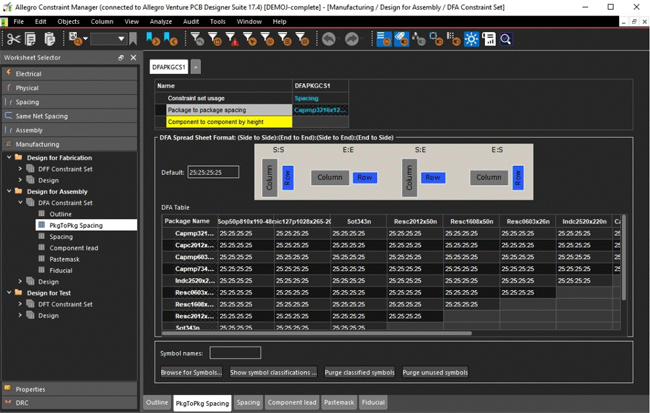Image resolution: width=650 pixels, height=413 pixels.
Task: Click the small button beside DFAPKGCS1 tab
Action: (x=196, y=67)
